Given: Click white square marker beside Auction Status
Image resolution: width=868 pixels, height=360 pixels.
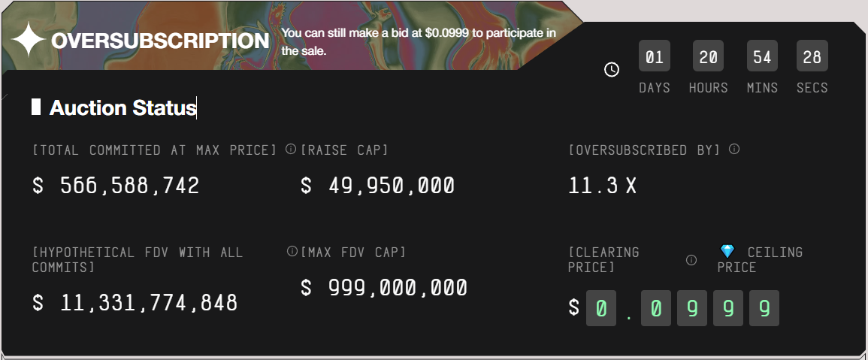Looking at the screenshot, I should [x=36, y=107].
